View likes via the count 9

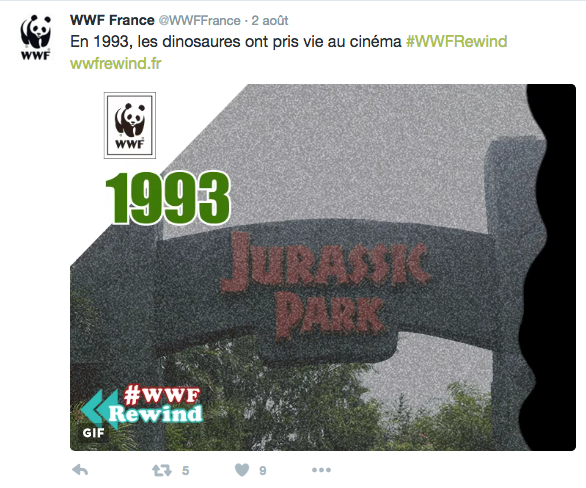[x=263, y=470]
